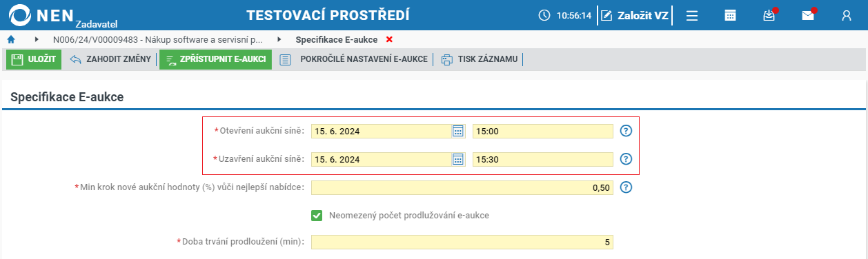Toggle Neomezený počet prodlužování e-aukce checkbox

317,216
